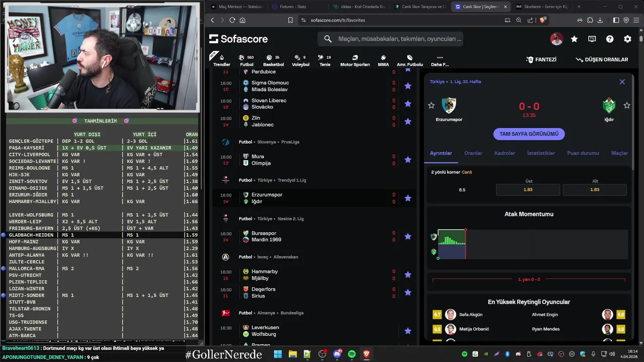Switch to the Maç Merkezi StatsLoc tab

tap(236, 7)
